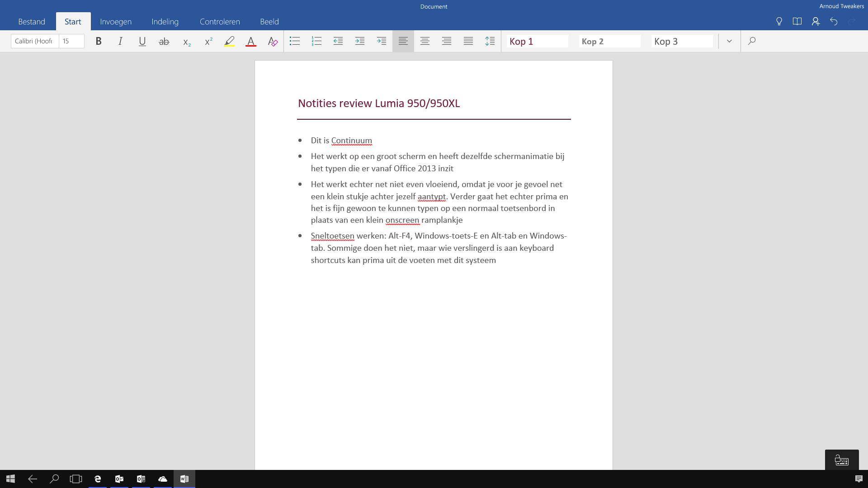Apply numbered list
The image size is (868, 488).
(316, 41)
